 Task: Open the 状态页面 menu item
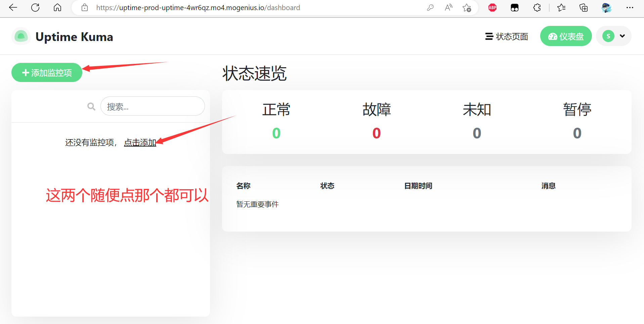[x=507, y=36]
